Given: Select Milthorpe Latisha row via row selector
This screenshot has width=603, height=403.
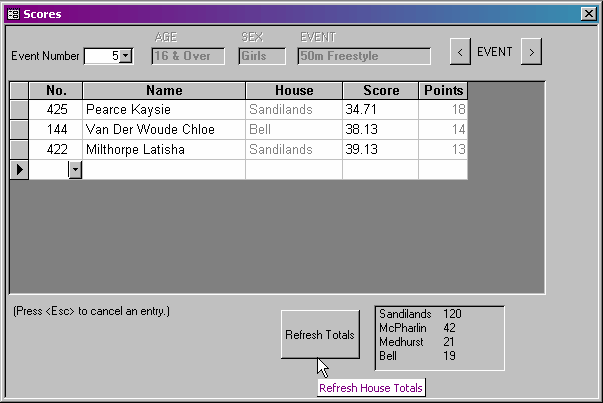Looking at the screenshot, I should (x=19, y=149).
